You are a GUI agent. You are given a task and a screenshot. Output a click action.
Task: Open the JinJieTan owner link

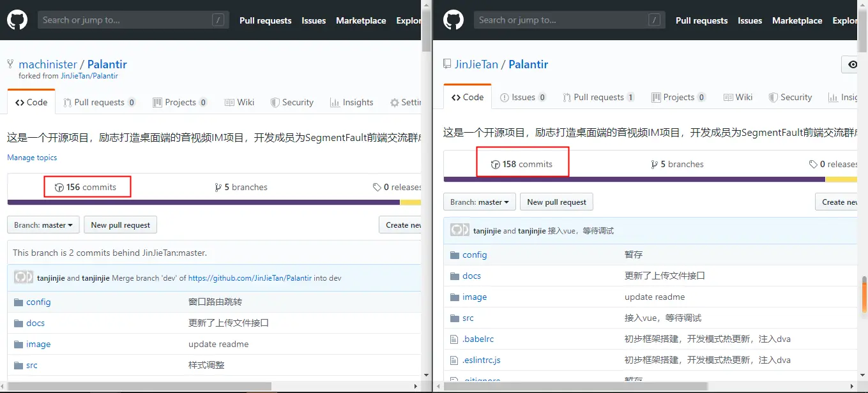(476, 64)
